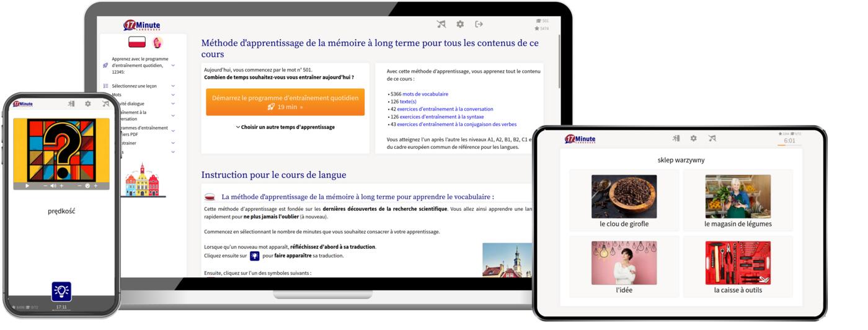
Task: Toggle the muted music icon on tablet
Action: pos(712,138)
